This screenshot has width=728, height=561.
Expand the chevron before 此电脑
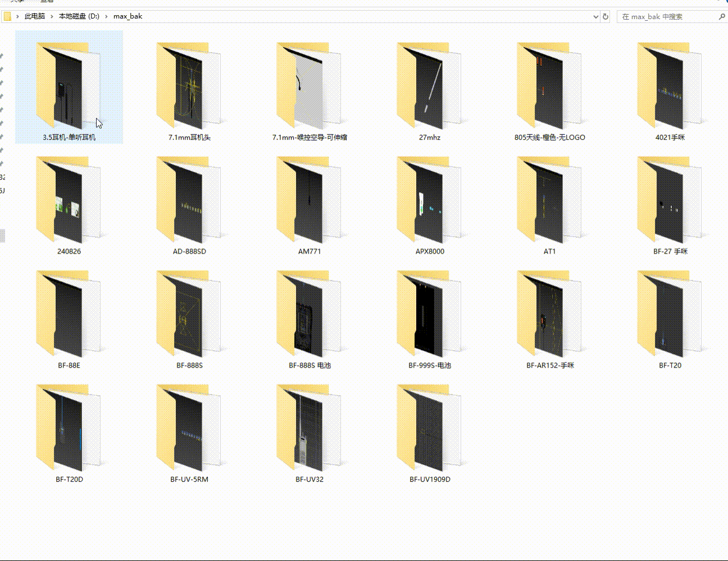tap(17, 16)
